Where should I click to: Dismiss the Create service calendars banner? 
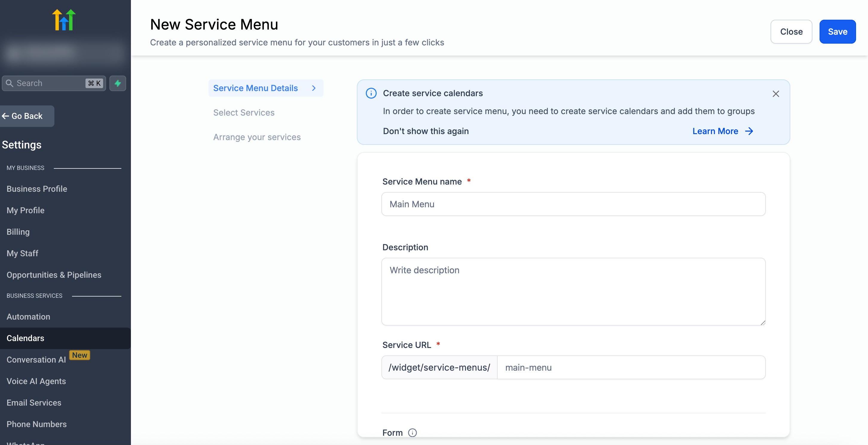pyautogui.click(x=776, y=94)
